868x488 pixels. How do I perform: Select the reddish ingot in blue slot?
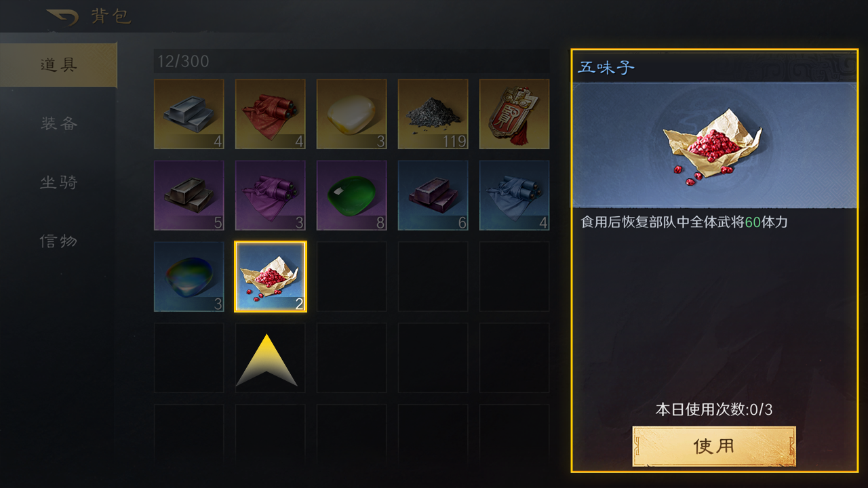tap(433, 195)
